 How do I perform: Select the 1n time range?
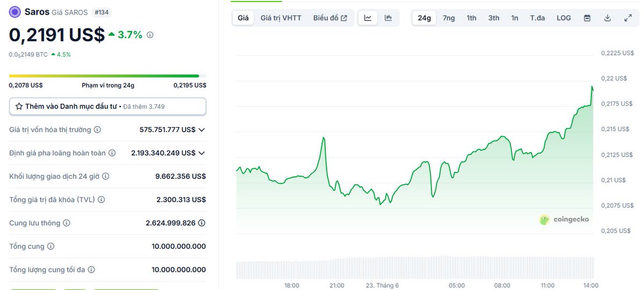(515, 18)
